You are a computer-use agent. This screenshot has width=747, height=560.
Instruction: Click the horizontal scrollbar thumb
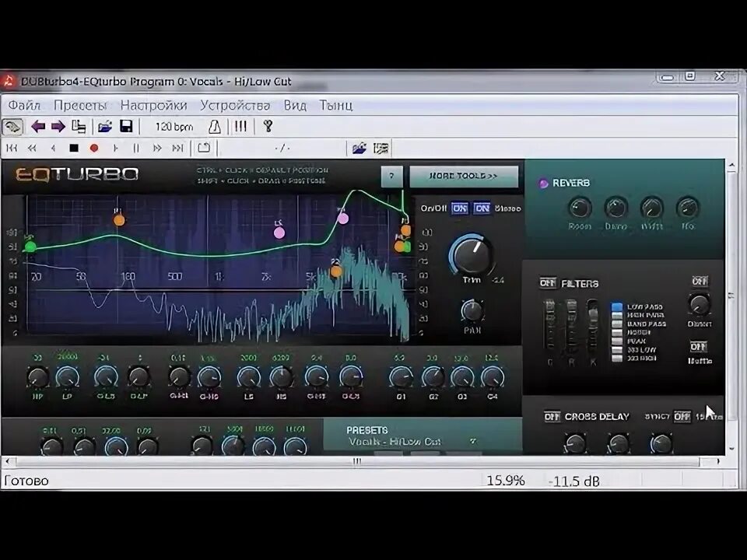point(357,461)
